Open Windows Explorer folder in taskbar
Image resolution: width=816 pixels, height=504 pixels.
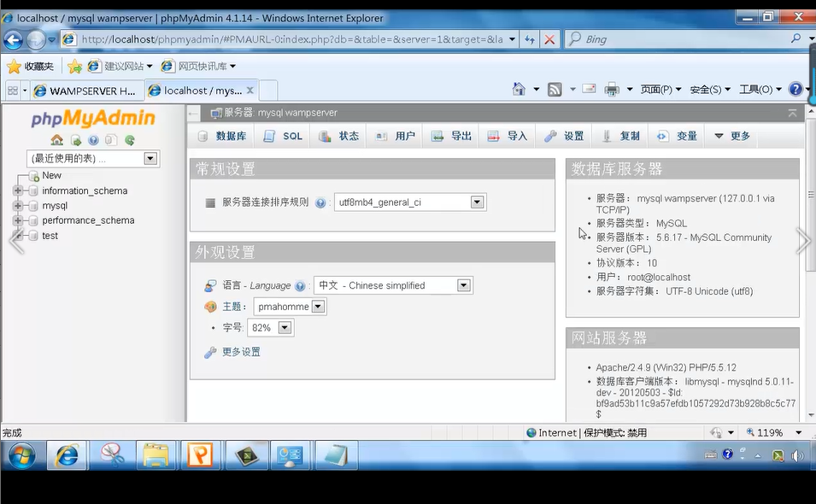pos(156,455)
